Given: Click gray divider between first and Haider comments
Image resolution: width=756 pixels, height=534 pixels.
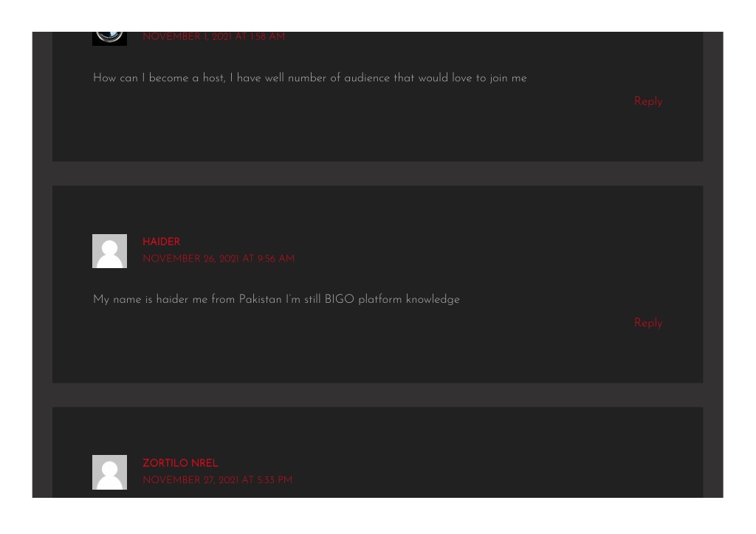Looking at the screenshot, I should click(377, 174).
